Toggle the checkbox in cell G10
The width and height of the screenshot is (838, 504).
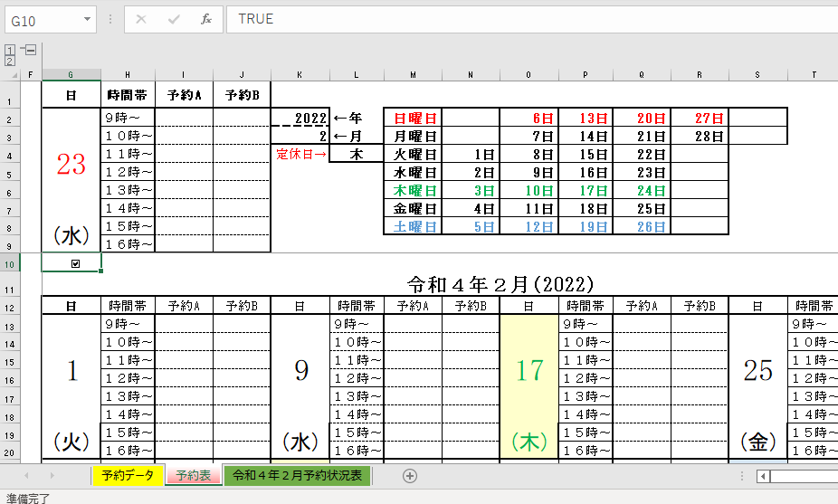pyautogui.click(x=75, y=263)
